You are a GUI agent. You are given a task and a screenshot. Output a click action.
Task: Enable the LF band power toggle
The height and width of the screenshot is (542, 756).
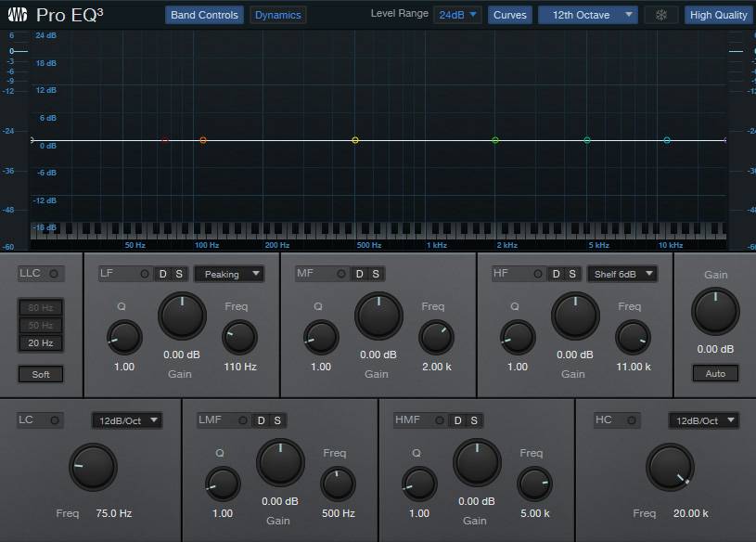(x=144, y=274)
